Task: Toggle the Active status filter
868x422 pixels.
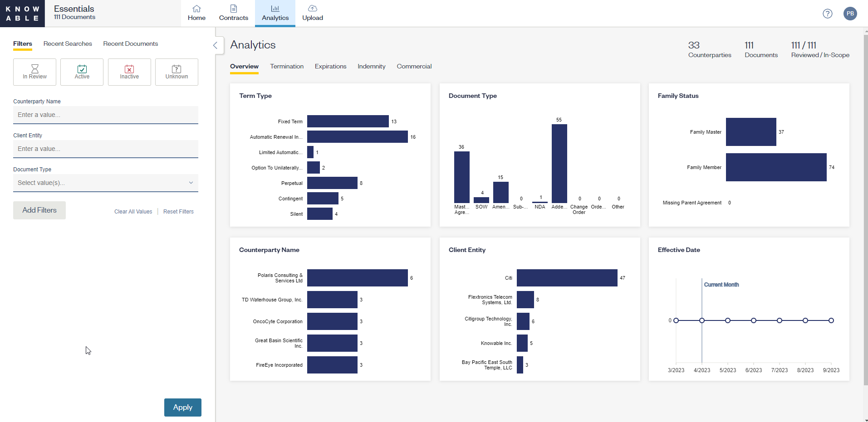Action: point(82,72)
